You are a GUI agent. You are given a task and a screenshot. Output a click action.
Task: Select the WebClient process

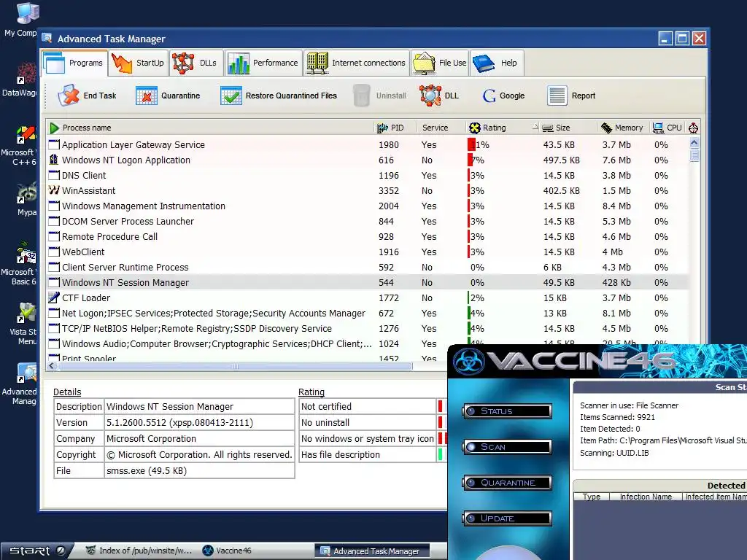367,252
